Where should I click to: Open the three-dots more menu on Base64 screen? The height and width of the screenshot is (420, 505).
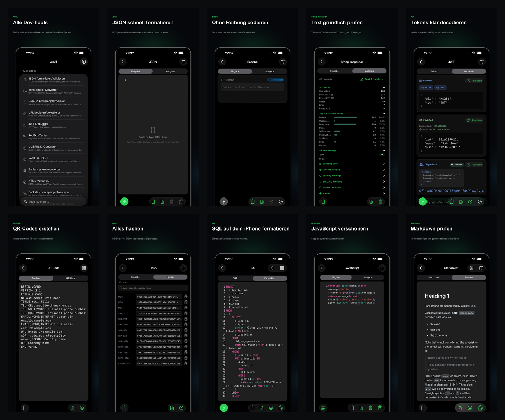click(281, 202)
